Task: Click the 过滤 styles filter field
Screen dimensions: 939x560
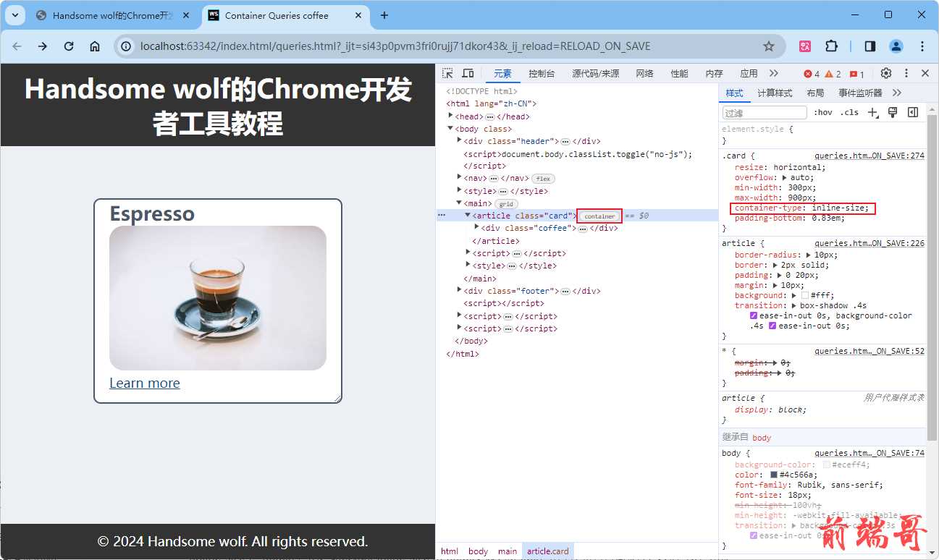Action: [764, 113]
